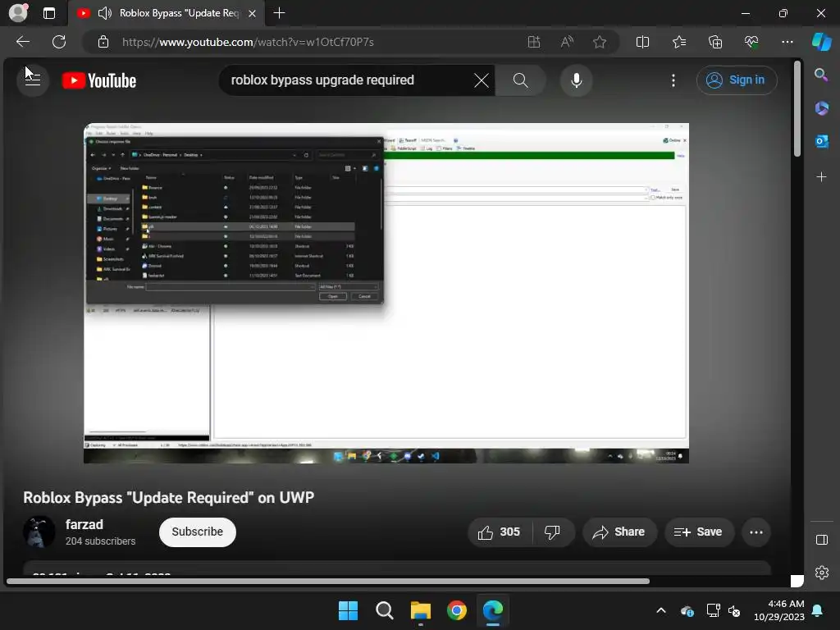Image resolution: width=840 pixels, height=630 pixels.
Task: Turn on Read Aloud in the address bar
Action: [567, 42]
